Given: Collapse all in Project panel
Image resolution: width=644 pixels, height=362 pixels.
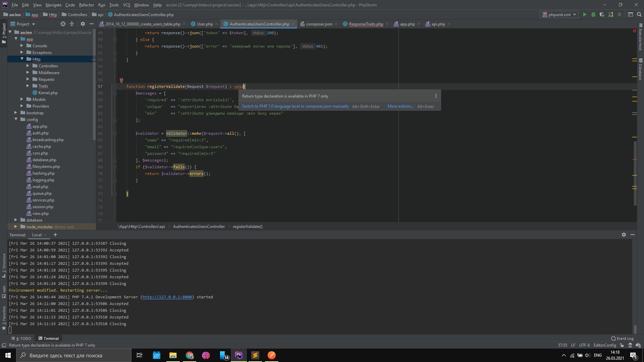Looking at the screenshot, I should (72, 24).
